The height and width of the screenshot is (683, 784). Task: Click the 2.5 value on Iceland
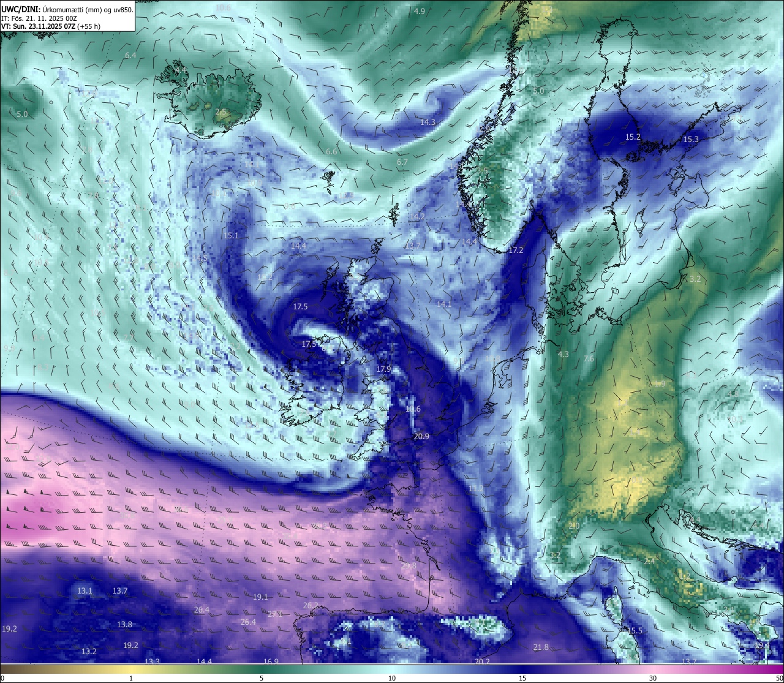221,111
